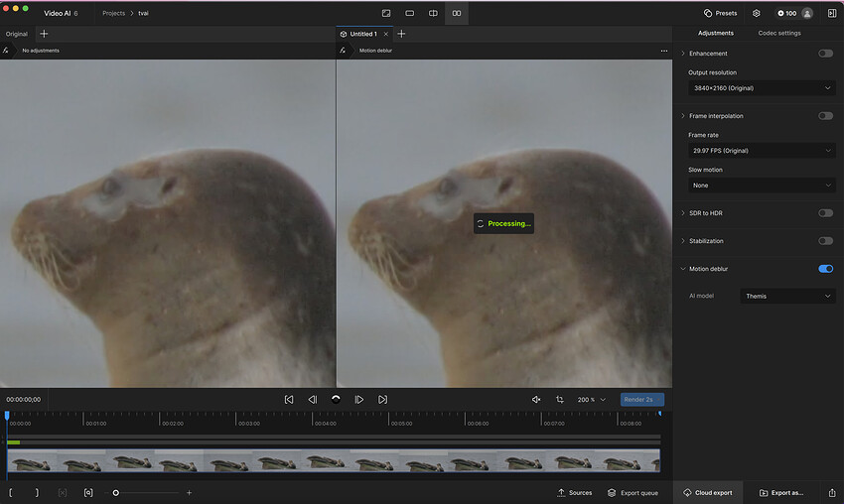Click the crop tool icon
The width and height of the screenshot is (844, 504).
[x=560, y=399]
